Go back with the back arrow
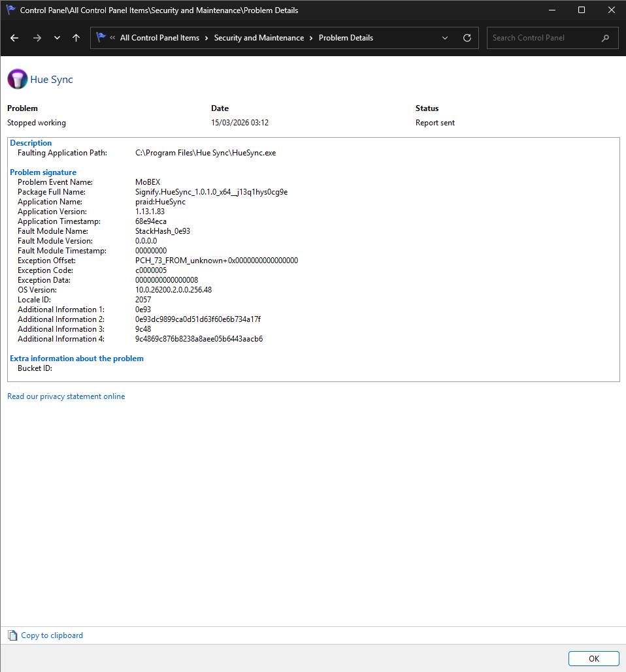The width and height of the screenshot is (626, 672). coord(14,38)
